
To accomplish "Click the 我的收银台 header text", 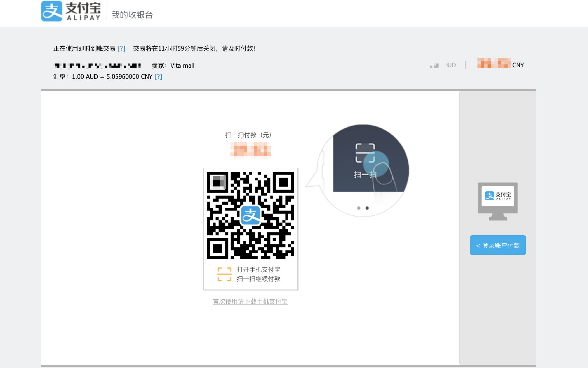I will 132,15.
